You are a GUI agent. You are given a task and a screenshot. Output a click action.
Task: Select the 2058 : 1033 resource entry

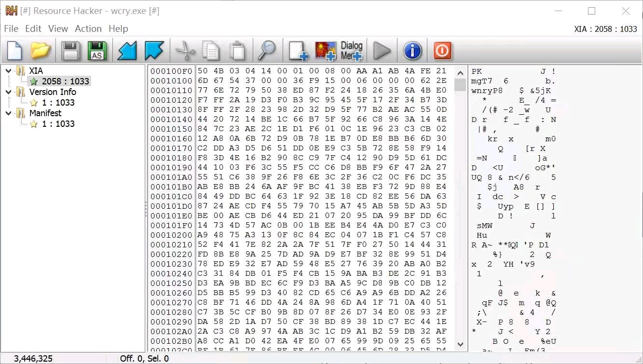(65, 81)
